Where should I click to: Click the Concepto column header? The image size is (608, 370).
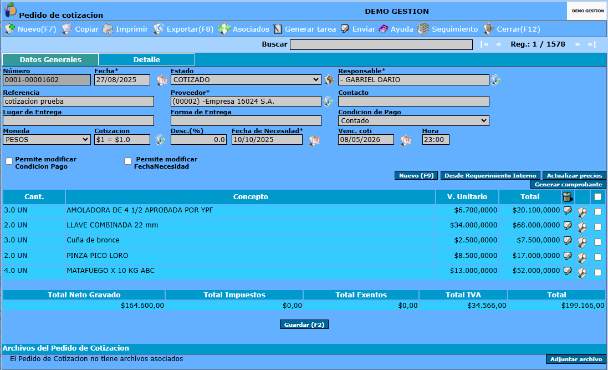pos(250,197)
